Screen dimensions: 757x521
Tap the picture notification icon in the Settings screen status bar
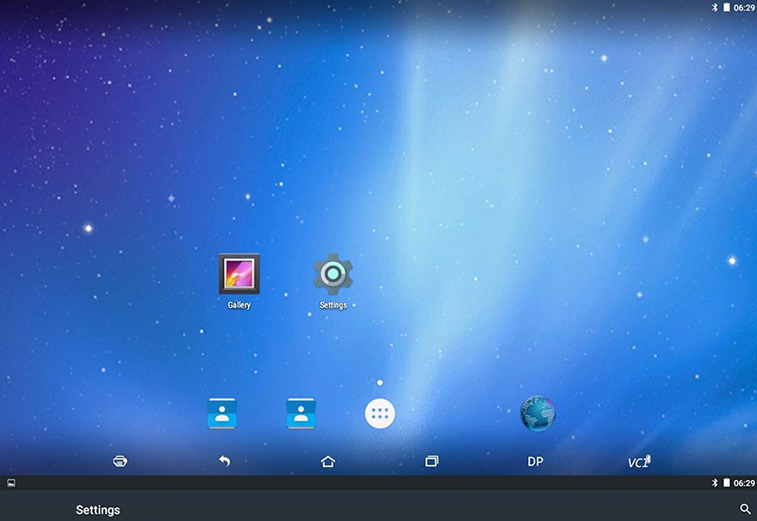(x=11, y=483)
